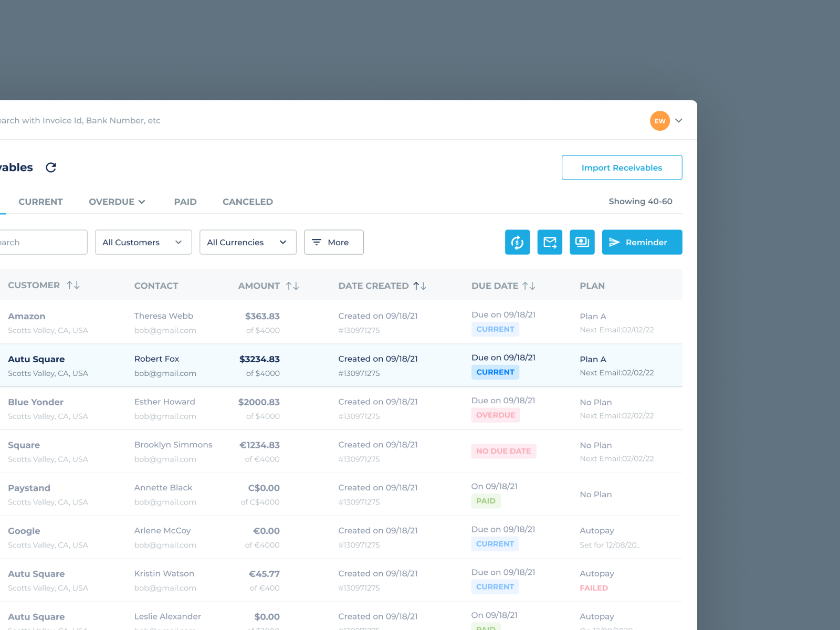The width and height of the screenshot is (840, 630).
Task: Click the $363.83 amount
Action: (x=262, y=316)
